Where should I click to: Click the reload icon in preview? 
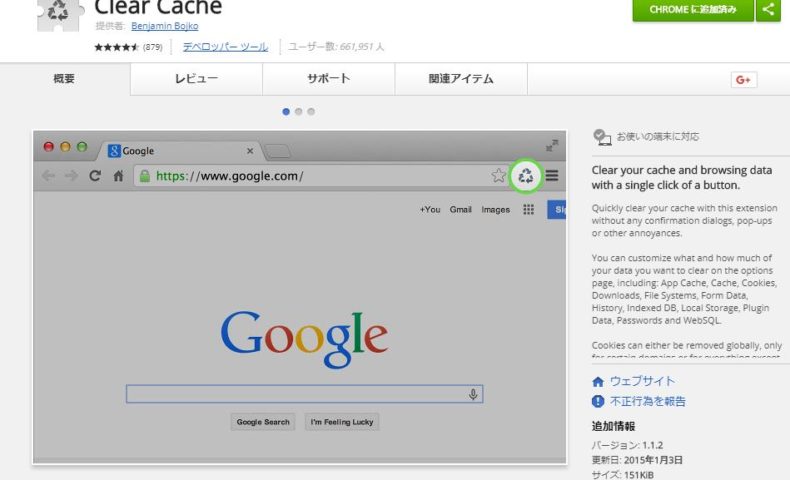tap(95, 175)
